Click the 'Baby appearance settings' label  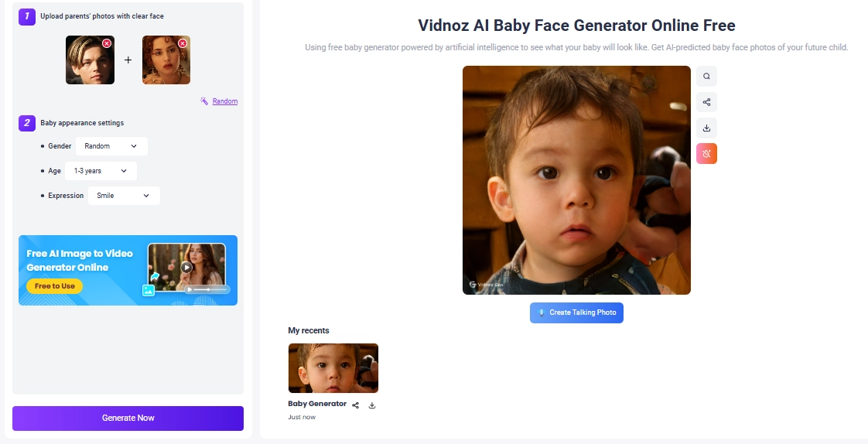(x=82, y=123)
